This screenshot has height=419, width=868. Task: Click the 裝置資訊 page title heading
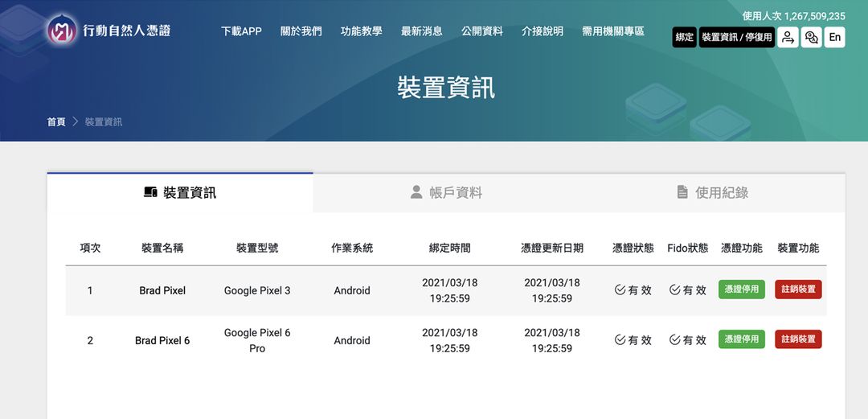click(446, 88)
